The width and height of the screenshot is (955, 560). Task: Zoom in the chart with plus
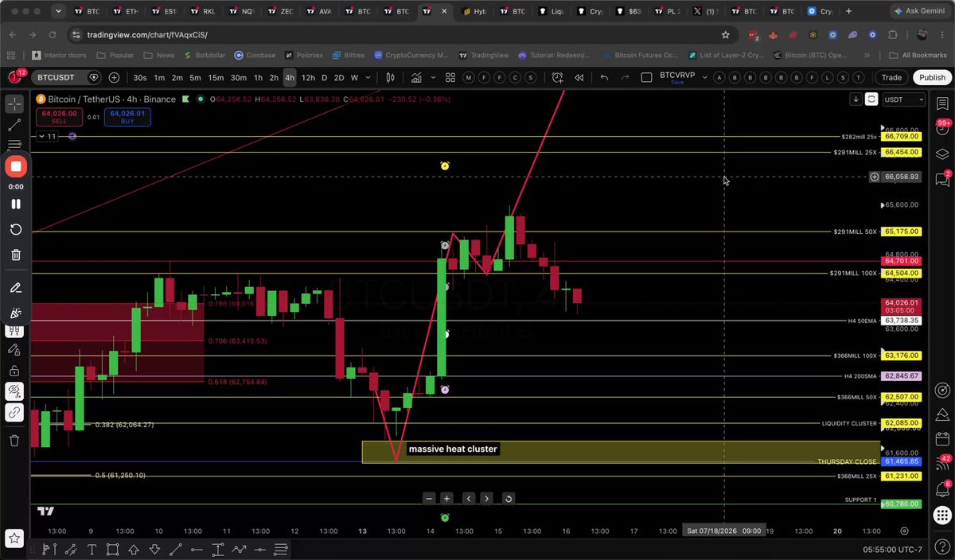coord(446,499)
